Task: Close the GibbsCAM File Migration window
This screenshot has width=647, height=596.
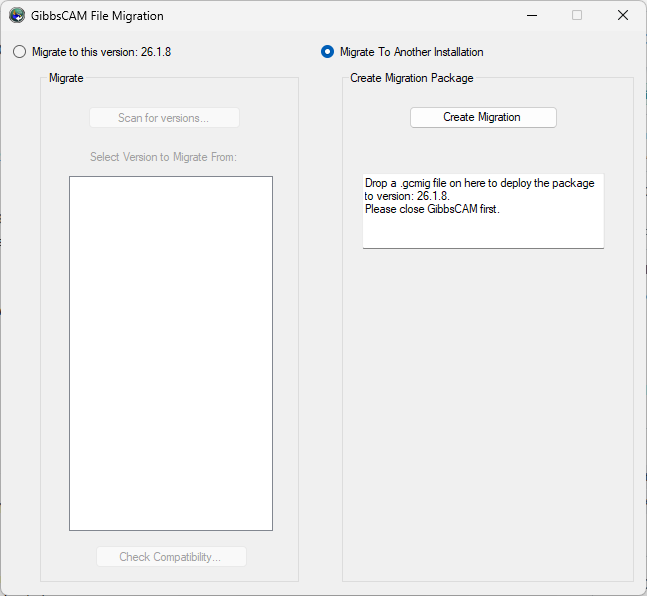Action: point(623,16)
